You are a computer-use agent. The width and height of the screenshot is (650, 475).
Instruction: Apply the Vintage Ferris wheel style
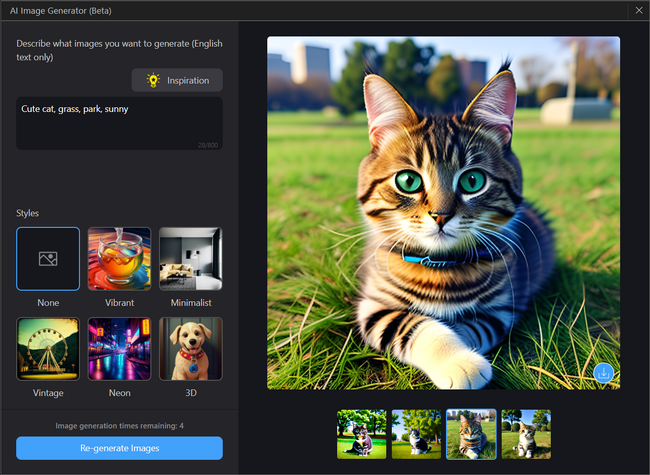click(x=48, y=349)
